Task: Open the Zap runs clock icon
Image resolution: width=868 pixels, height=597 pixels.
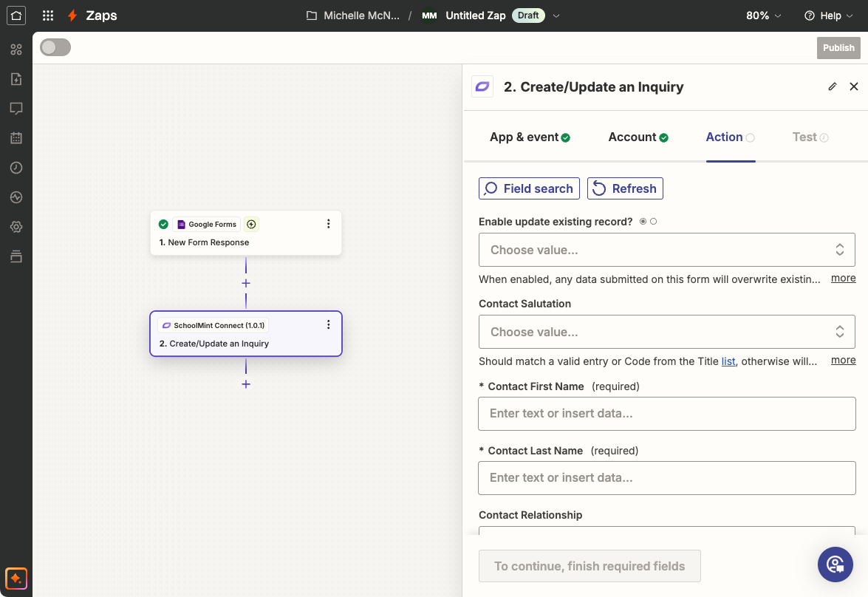Action: [16, 168]
